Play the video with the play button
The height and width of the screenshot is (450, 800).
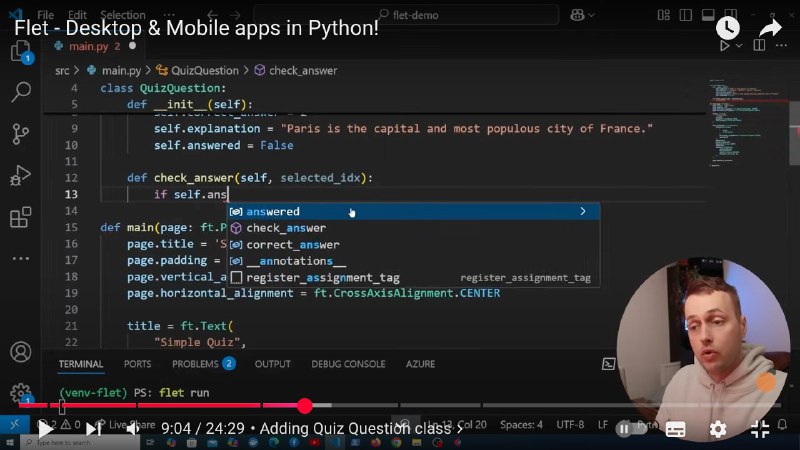point(46,429)
